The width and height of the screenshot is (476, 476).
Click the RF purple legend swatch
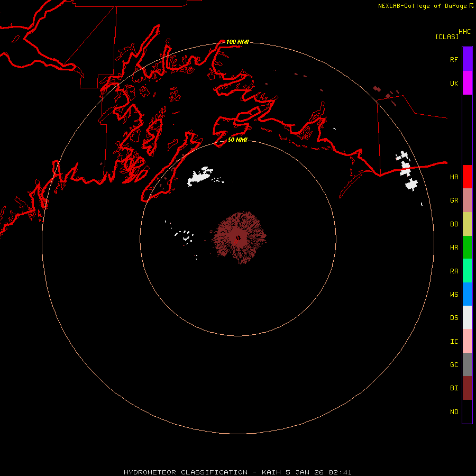pos(467,59)
